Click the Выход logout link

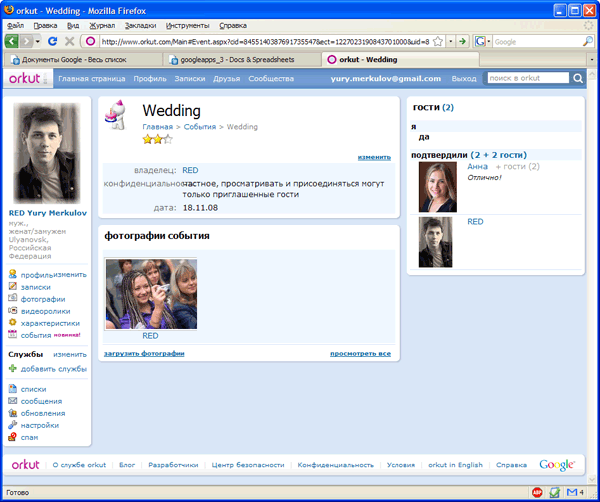464,78
